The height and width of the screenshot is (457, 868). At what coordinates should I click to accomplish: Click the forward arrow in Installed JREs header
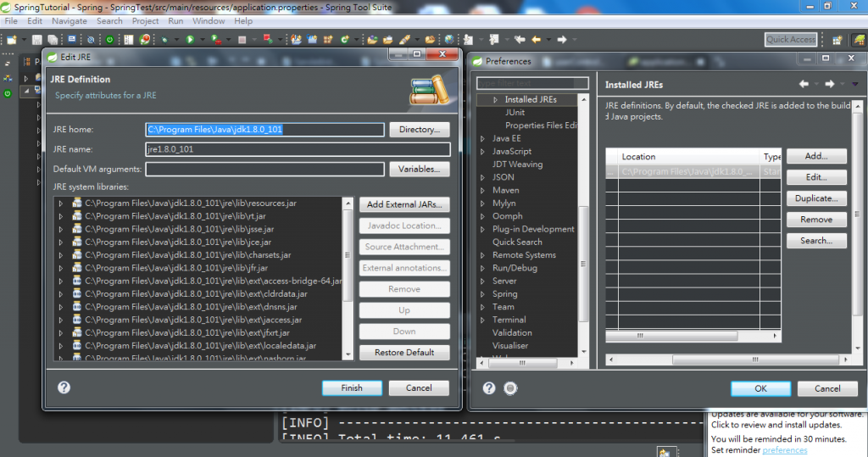[x=829, y=84]
